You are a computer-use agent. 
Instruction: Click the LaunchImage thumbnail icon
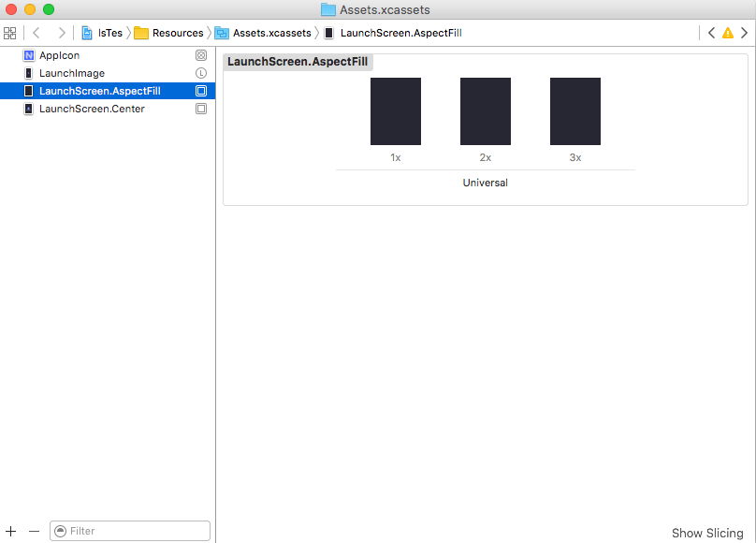tap(29, 73)
